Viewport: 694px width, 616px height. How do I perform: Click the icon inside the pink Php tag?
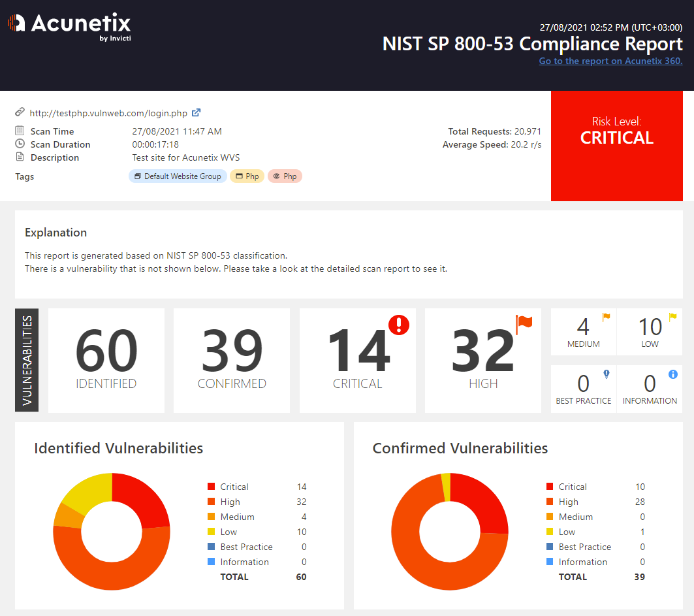(276, 176)
